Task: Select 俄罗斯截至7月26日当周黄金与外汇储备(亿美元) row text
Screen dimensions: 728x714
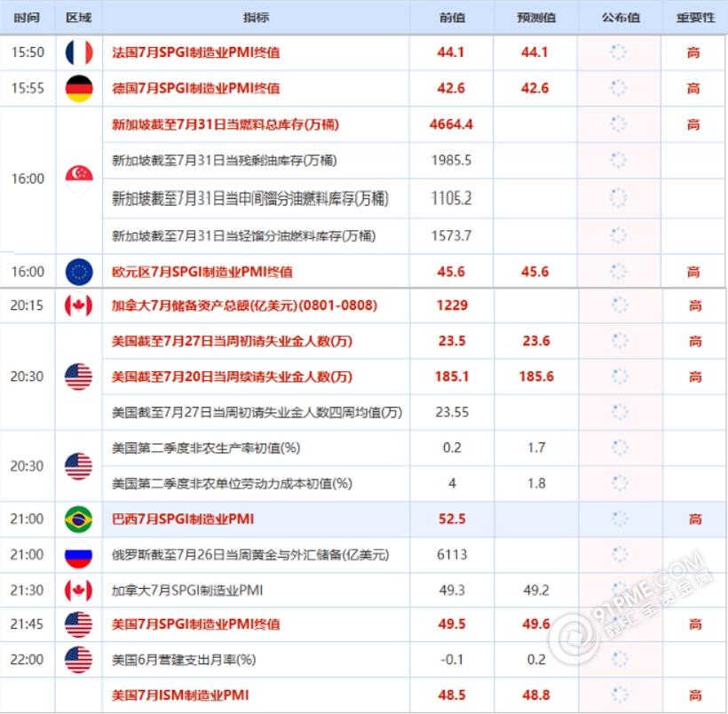Action: click(x=250, y=555)
